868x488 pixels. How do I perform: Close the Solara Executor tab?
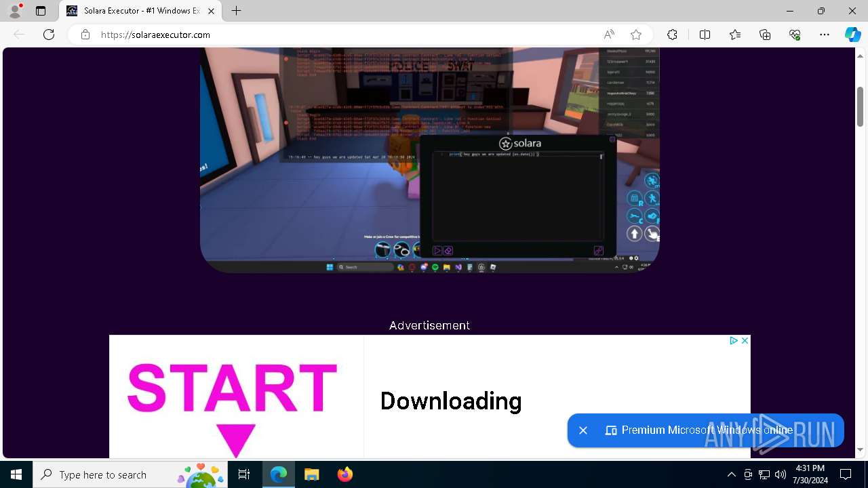coord(212,11)
